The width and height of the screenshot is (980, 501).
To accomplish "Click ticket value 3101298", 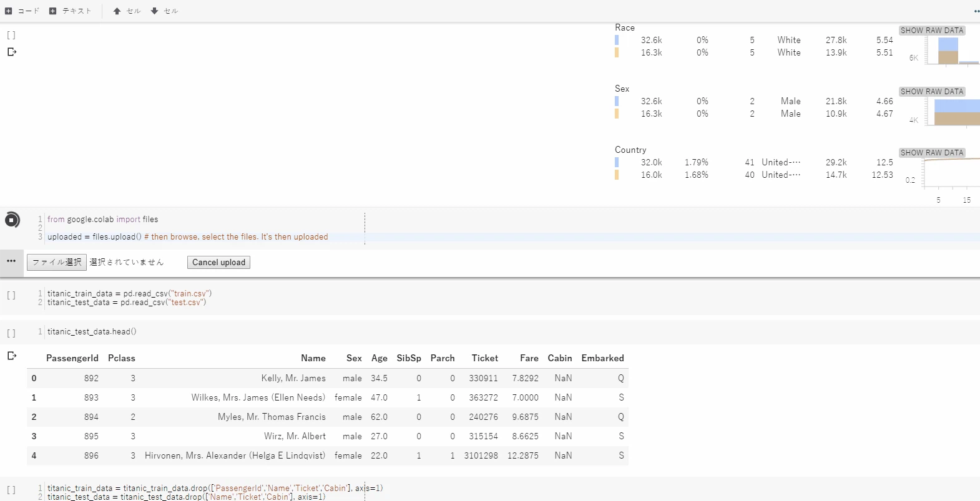I will [481, 455].
